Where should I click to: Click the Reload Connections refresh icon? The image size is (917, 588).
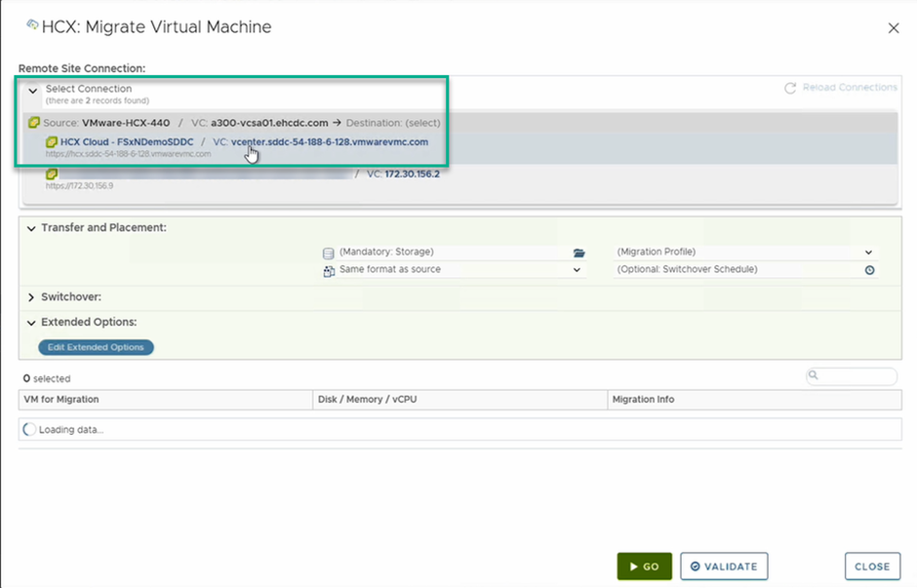[x=790, y=89]
